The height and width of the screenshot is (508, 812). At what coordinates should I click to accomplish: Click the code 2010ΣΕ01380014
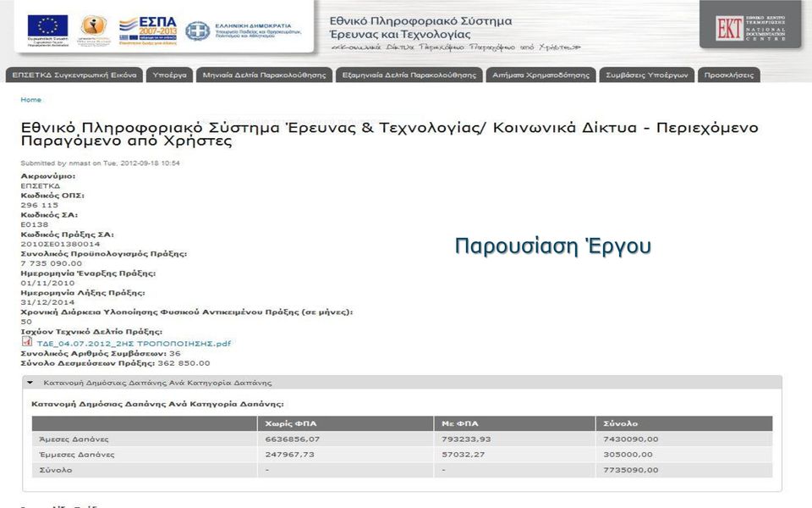(x=60, y=244)
